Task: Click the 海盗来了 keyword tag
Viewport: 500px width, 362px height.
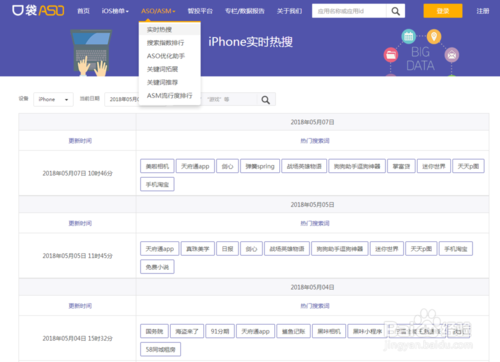Action: click(187, 331)
